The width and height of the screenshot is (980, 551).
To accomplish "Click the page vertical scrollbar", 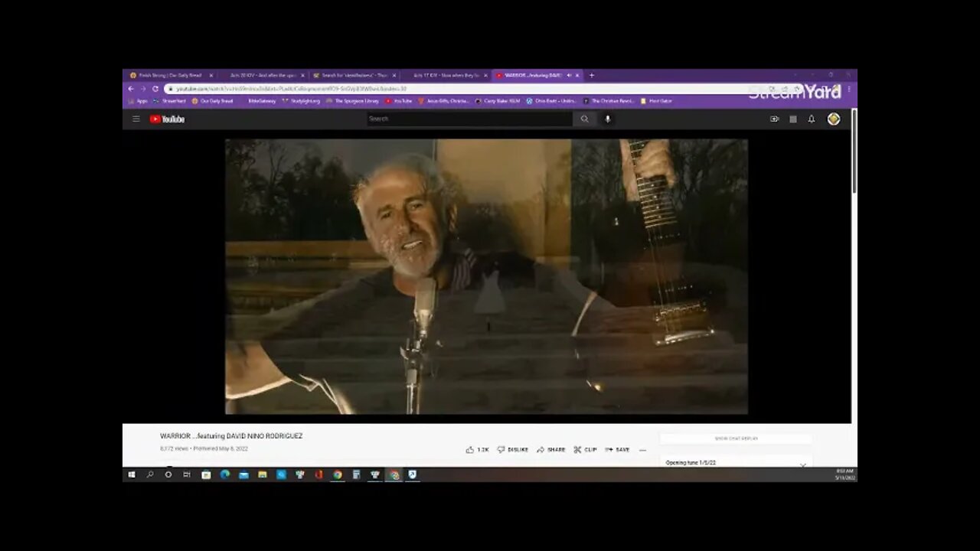I will click(854, 152).
